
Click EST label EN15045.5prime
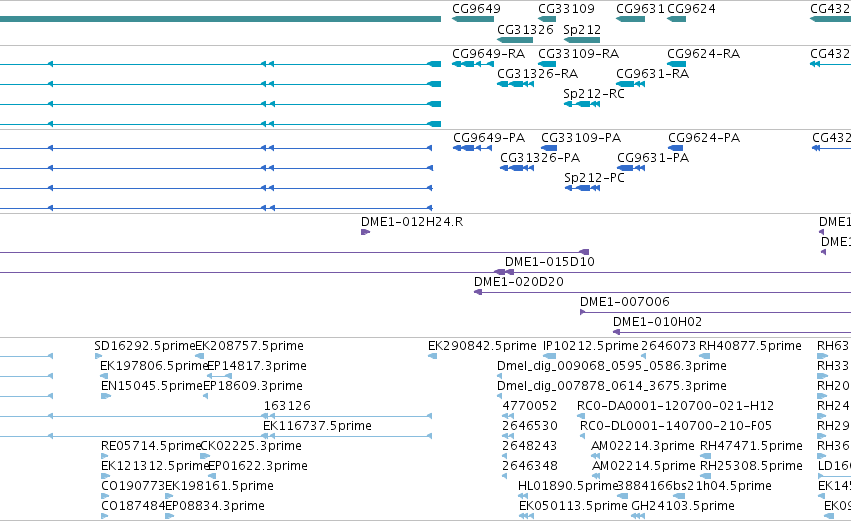pos(152,386)
